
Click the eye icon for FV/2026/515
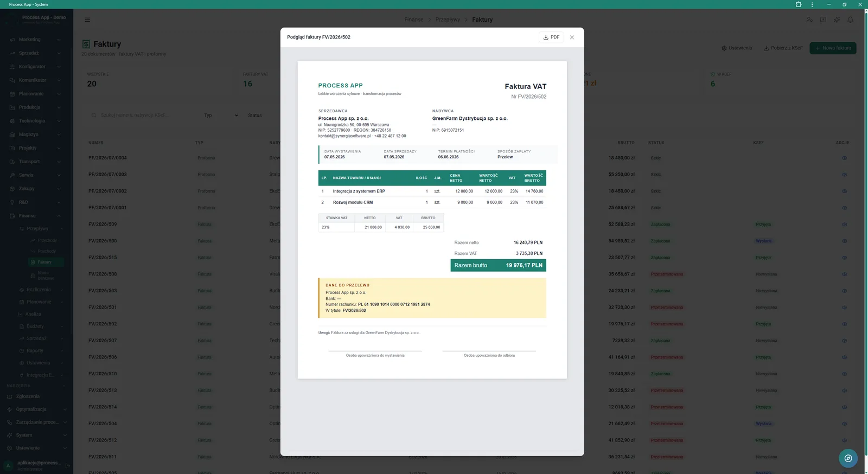click(844, 258)
